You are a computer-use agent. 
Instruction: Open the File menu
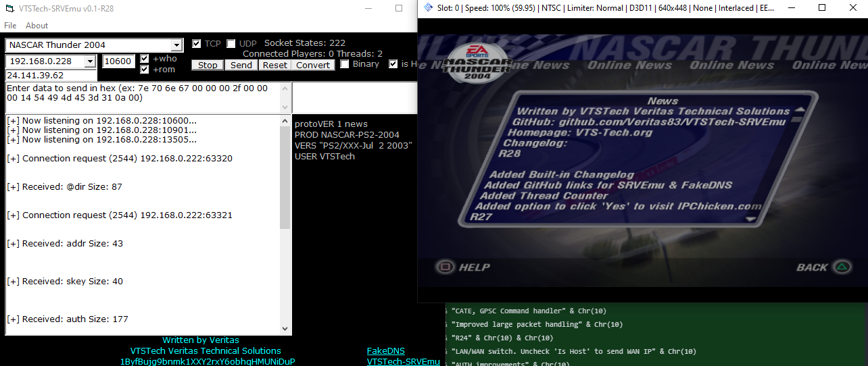(x=10, y=26)
